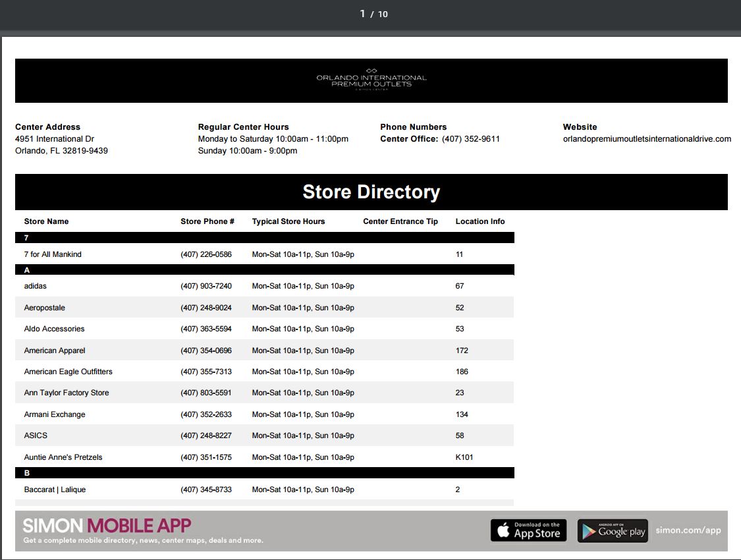Image resolution: width=741 pixels, height=560 pixels.
Task: Click the 7 for All Mankind store name
Action: point(53,254)
